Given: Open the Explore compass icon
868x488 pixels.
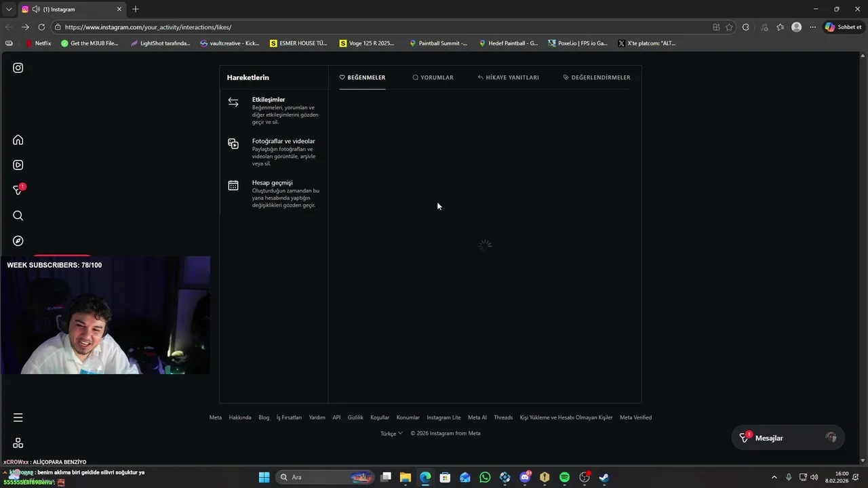Looking at the screenshot, I should 18,241.
